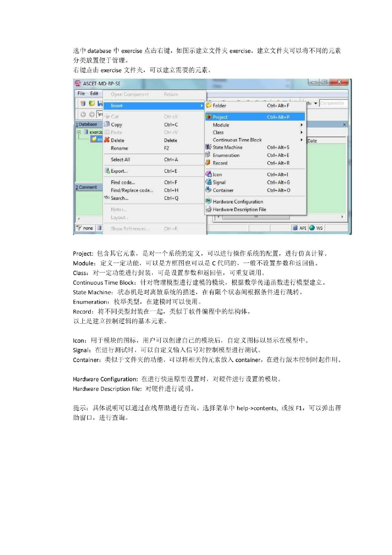Select Insert in the context menu
Image resolution: width=392 pixels, height=555 pixels.
154,105
